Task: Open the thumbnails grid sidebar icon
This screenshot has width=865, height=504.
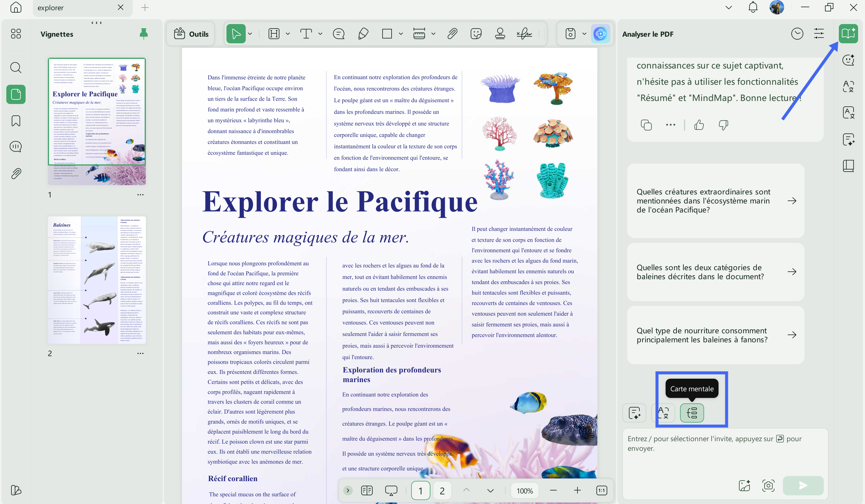Action: point(16,34)
